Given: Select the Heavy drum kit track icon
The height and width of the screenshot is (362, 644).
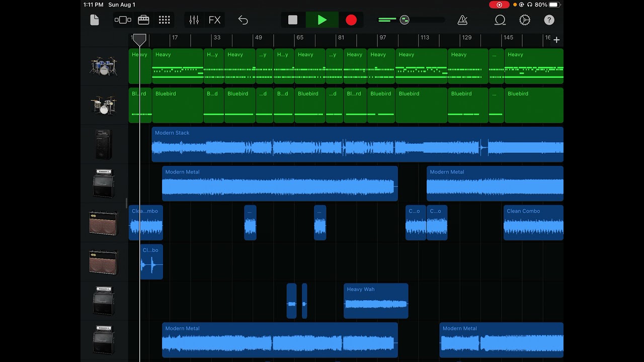Looking at the screenshot, I should coord(104,66).
